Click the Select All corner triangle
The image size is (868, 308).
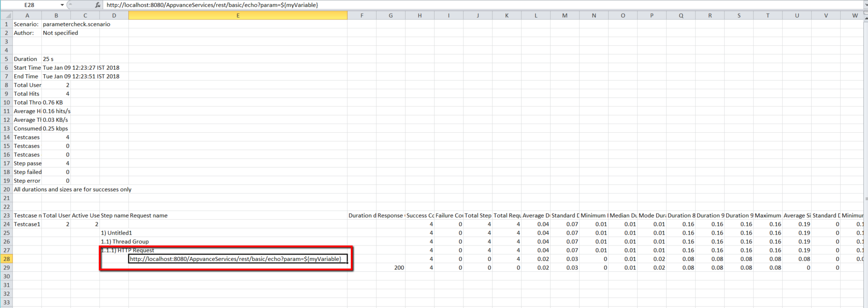click(x=6, y=15)
